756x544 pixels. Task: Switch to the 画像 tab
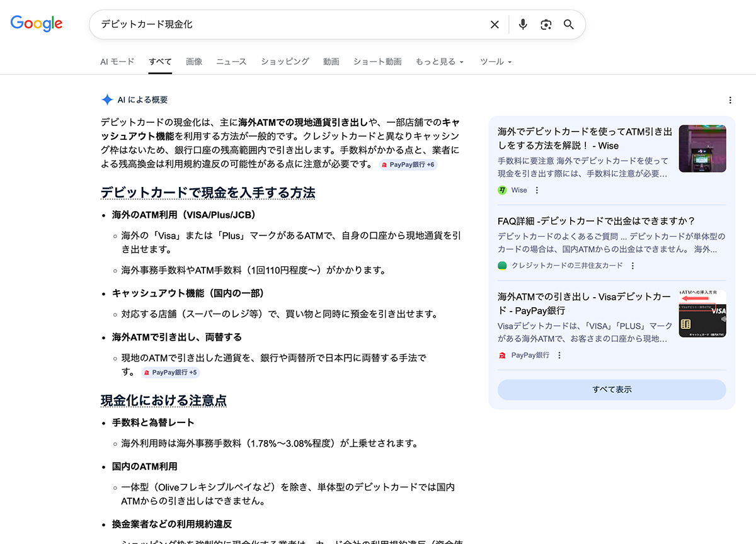coord(194,62)
